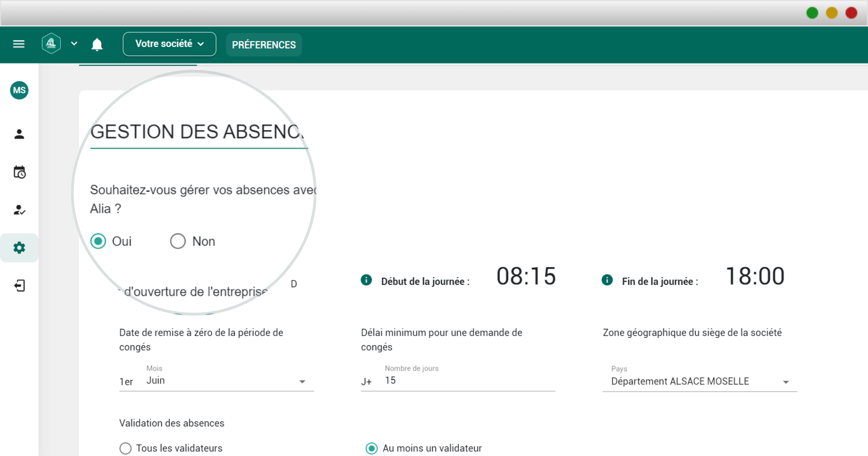Open the Pays dropdown ALSACE MOSELLE
Image resolution: width=868 pixels, height=456 pixels.
click(700, 381)
